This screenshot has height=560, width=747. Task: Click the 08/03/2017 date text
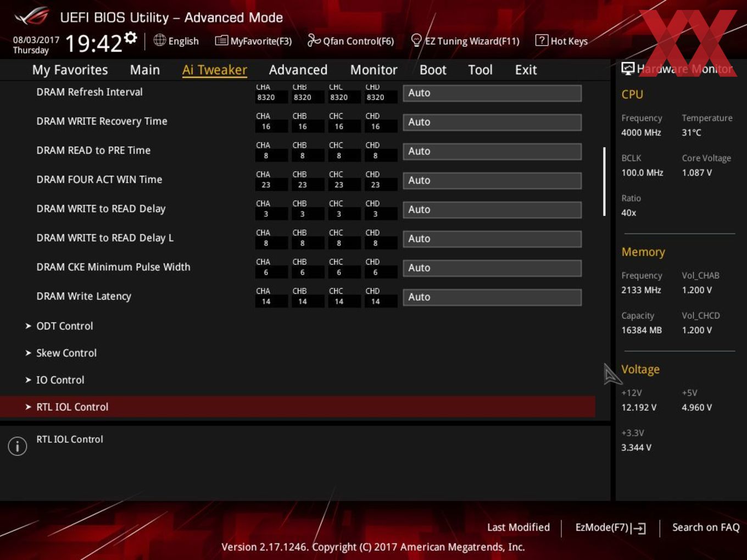click(36, 40)
